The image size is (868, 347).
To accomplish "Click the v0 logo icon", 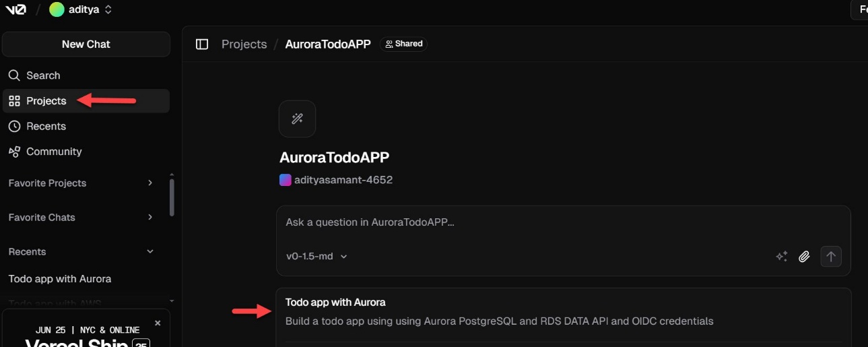I will (x=15, y=9).
